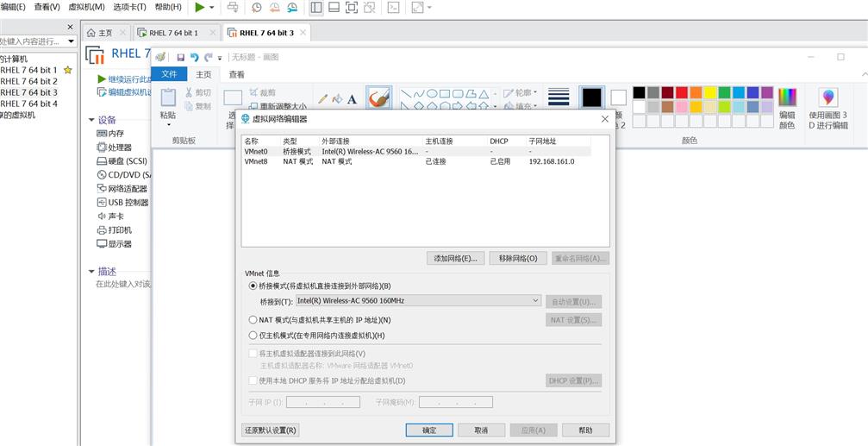868x446 pixels.
Task: Click the star next to RHEL 7 64 bit 1
Action: (x=67, y=70)
